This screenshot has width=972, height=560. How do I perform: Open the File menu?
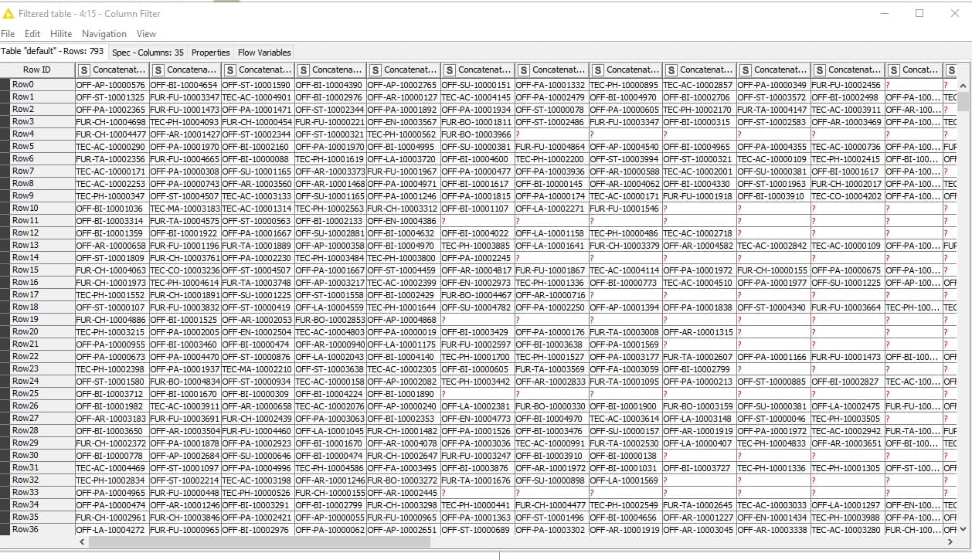(x=8, y=34)
